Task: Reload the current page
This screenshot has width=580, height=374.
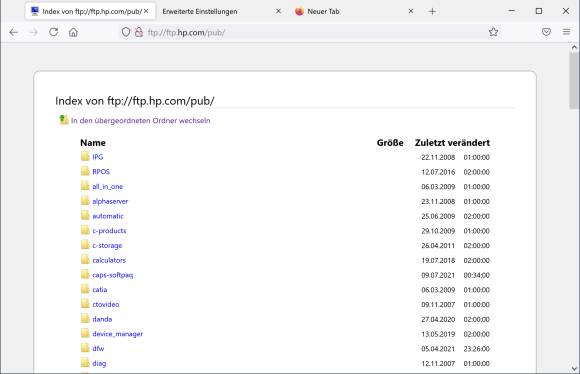Action: (54, 32)
